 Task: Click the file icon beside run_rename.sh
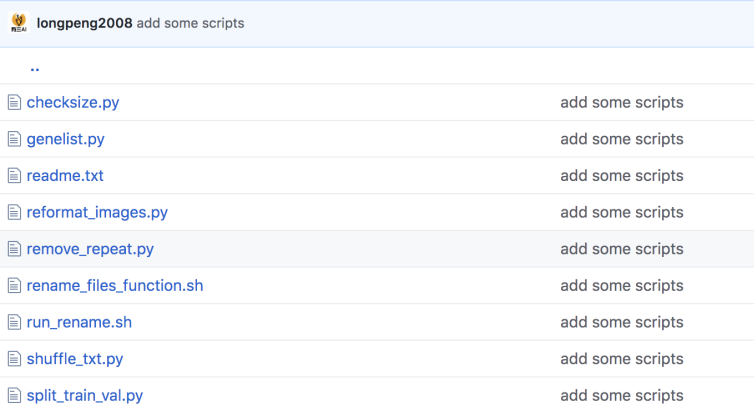(14, 322)
